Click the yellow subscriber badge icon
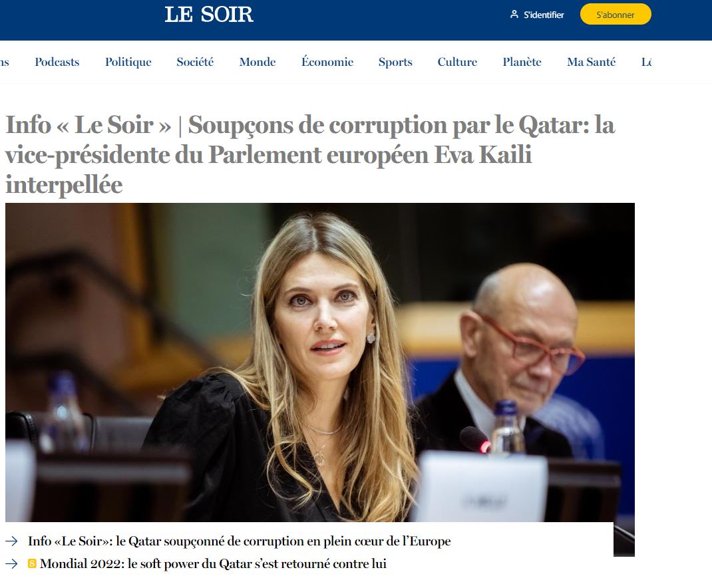Viewport: 712px width, 588px height. pyautogui.click(x=32, y=563)
